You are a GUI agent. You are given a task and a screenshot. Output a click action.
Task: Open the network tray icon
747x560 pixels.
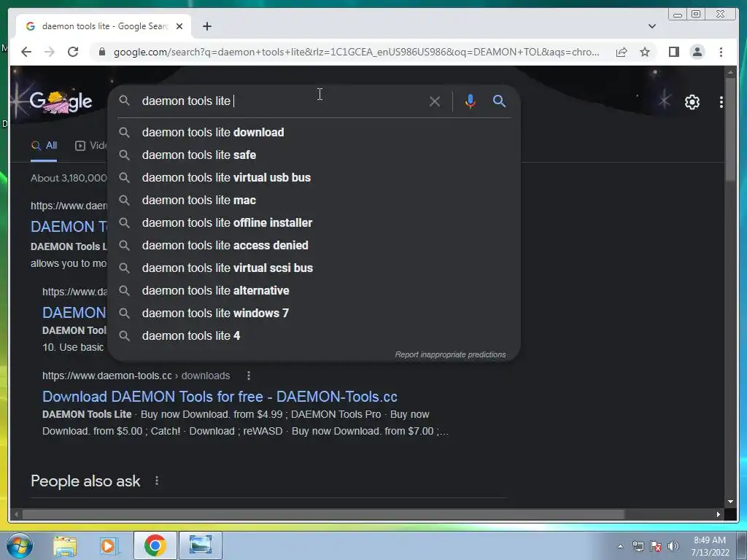point(638,546)
